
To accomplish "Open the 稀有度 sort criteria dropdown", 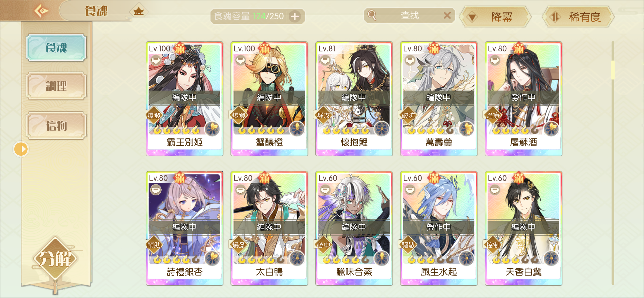I will tap(578, 17).
